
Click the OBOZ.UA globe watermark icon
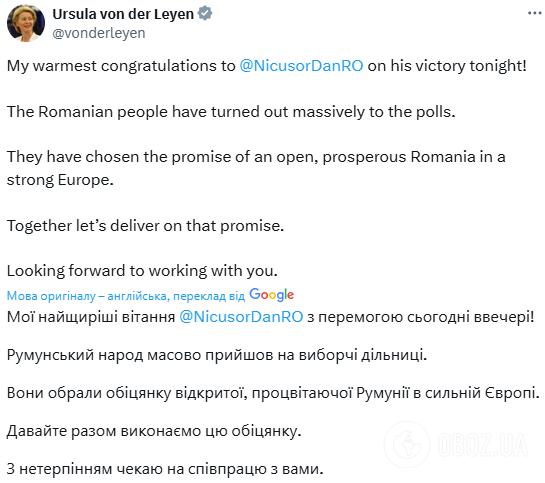click(407, 444)
